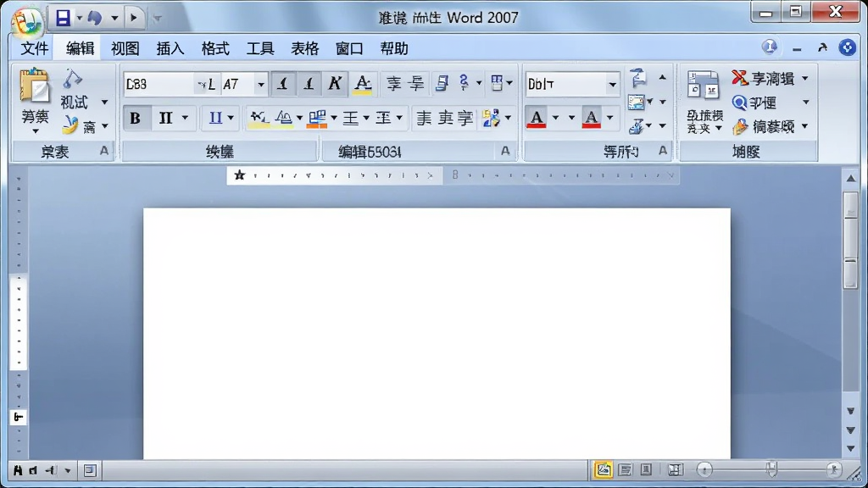Viewport: 868px width, 488px height.
Task: Click the magnifier find icon beside 驷便
Action: [x=739, y=103]
